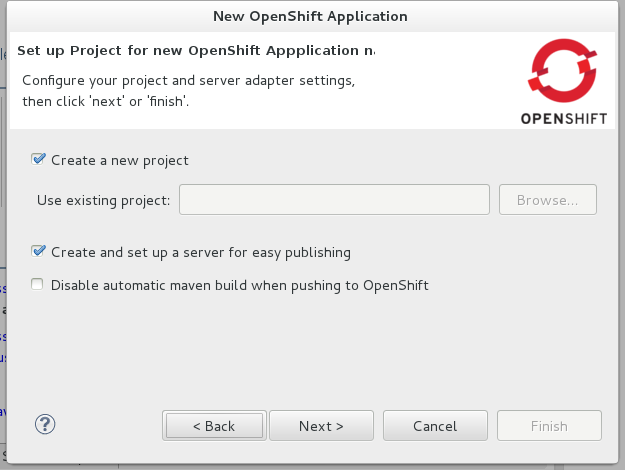Click the OPENSHIFT wordmark under the logo

click(x=563, y=120)
